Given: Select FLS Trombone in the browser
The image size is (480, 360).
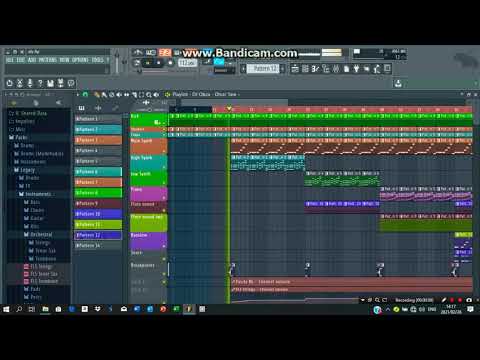Looking at the screenshot, I should [x=44, y=281].
